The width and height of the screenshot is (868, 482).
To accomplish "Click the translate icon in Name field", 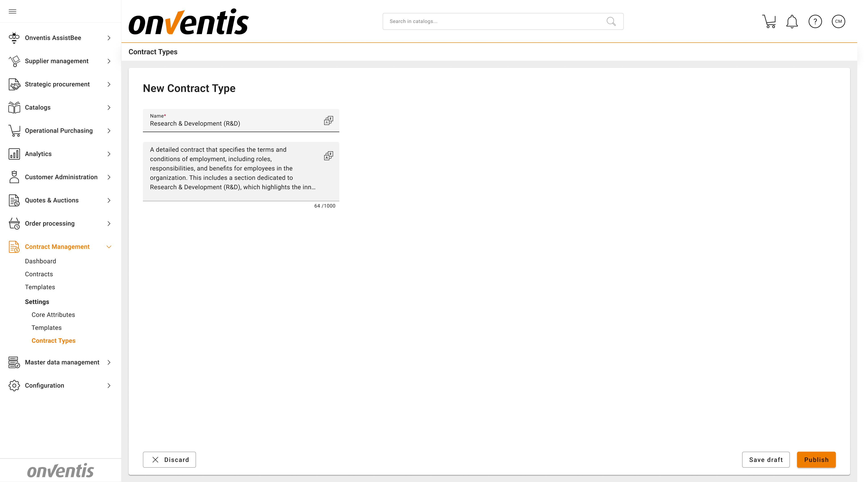I will click(x=329, y=120).
